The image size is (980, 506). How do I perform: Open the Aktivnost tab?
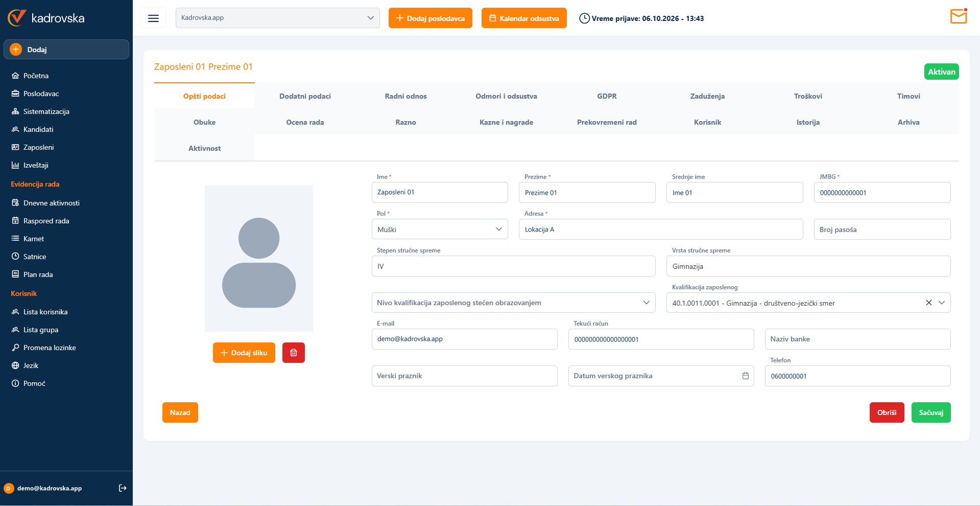(204, 148)
